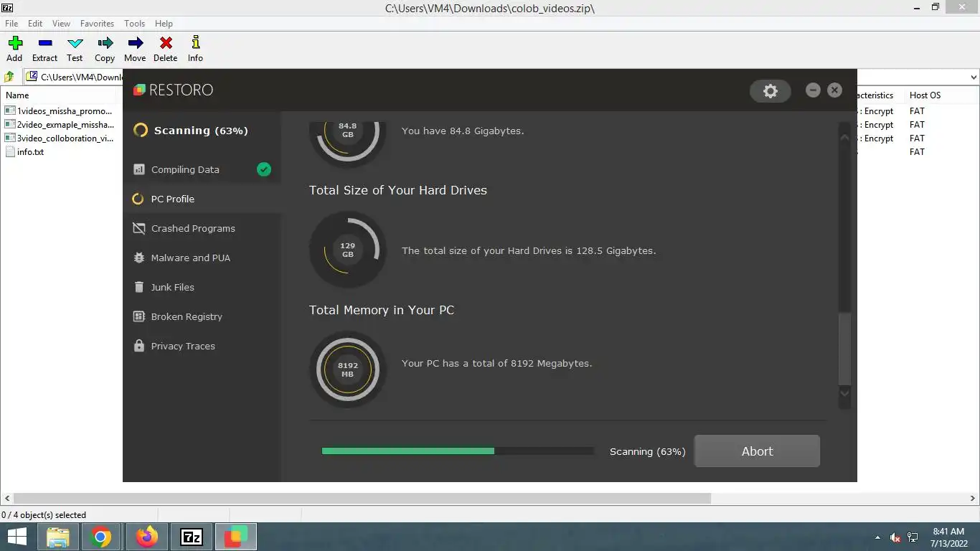Click the Junk Files trash icon

[x=138, y=287]
